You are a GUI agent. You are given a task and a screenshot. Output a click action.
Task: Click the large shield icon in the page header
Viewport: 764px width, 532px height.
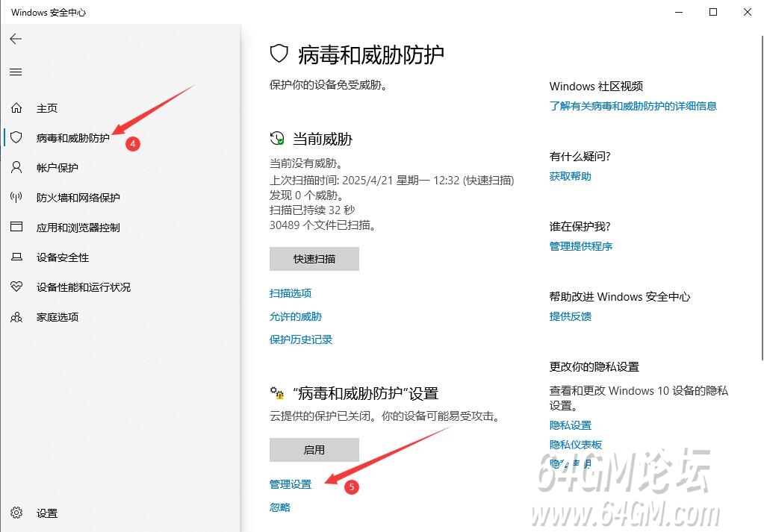click(279, 54)
